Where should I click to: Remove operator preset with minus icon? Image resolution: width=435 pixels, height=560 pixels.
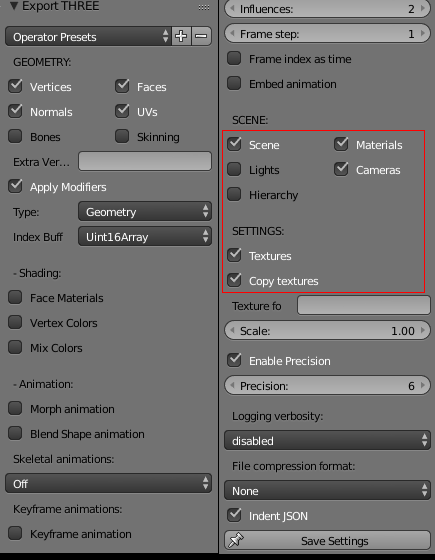[201, 36]
